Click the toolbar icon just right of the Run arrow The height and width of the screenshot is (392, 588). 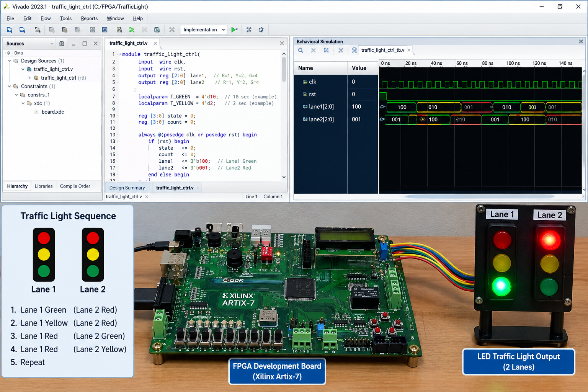[249, 29]
